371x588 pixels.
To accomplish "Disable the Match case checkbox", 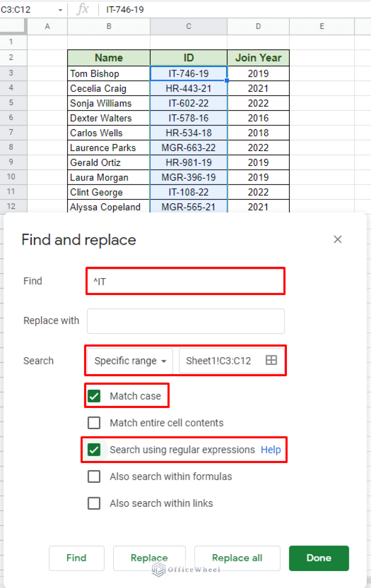I will tap(94, 395).
